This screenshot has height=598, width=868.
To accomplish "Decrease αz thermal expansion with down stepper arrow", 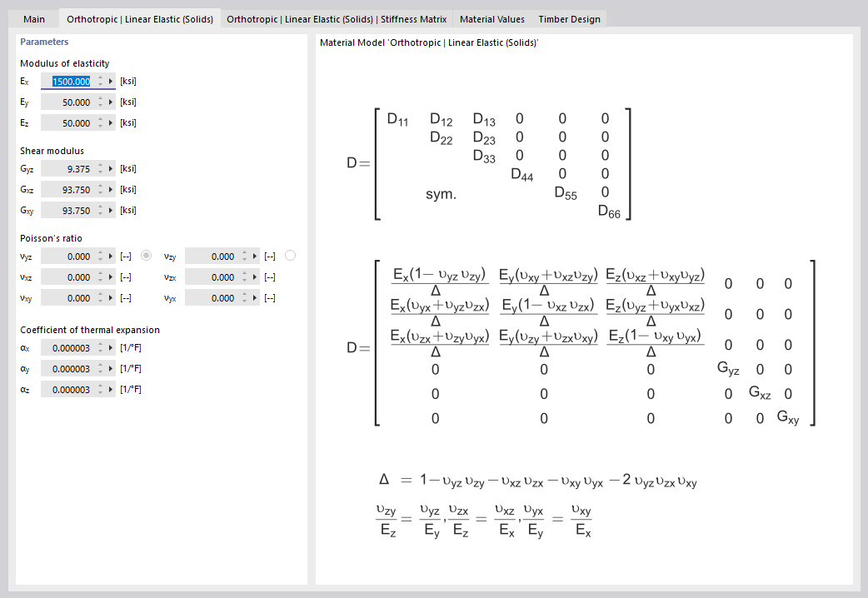I will click(x=100, y=392).
